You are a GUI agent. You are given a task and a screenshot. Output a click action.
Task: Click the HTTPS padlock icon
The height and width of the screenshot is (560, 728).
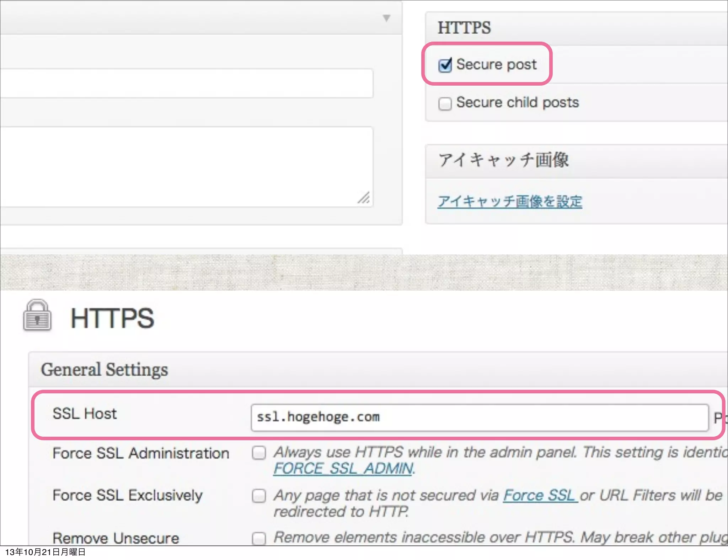(37, 316)
